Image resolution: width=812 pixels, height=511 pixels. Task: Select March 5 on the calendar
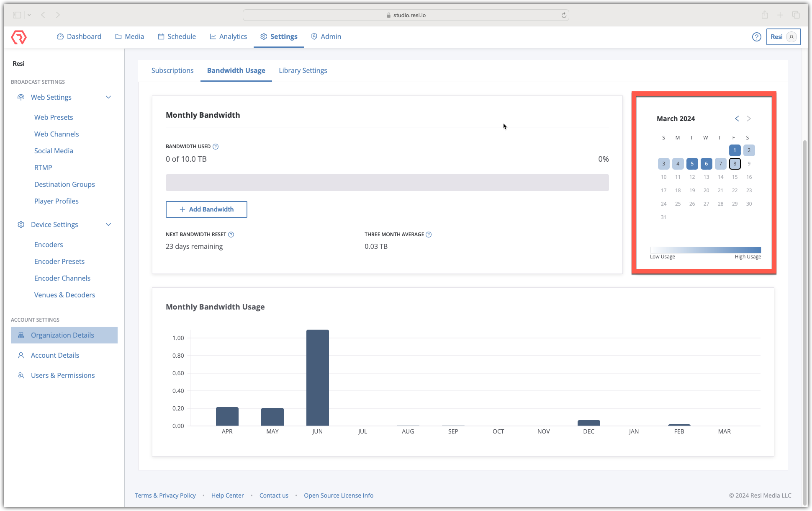(x=692, y=164)
